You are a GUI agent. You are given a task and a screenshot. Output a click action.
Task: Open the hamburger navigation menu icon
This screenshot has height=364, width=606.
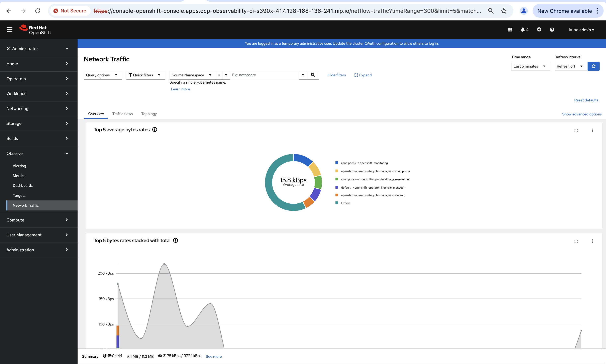pos(10,30)
